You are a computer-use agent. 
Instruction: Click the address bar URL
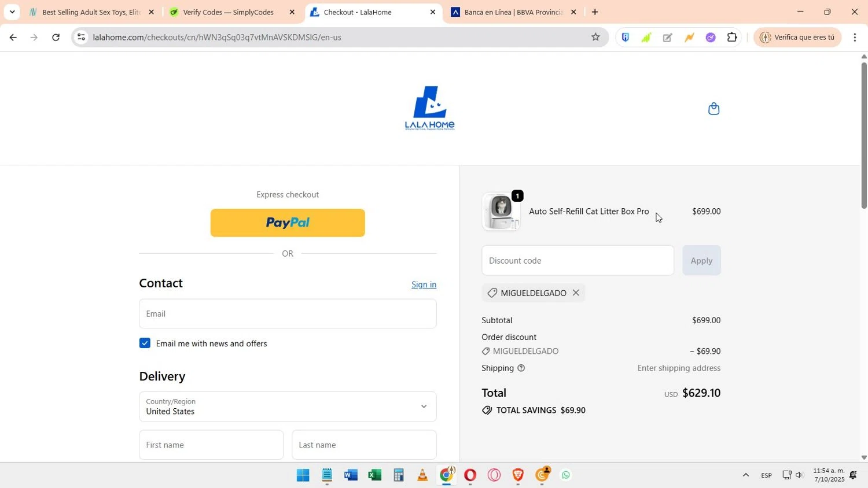pos(217,37)
